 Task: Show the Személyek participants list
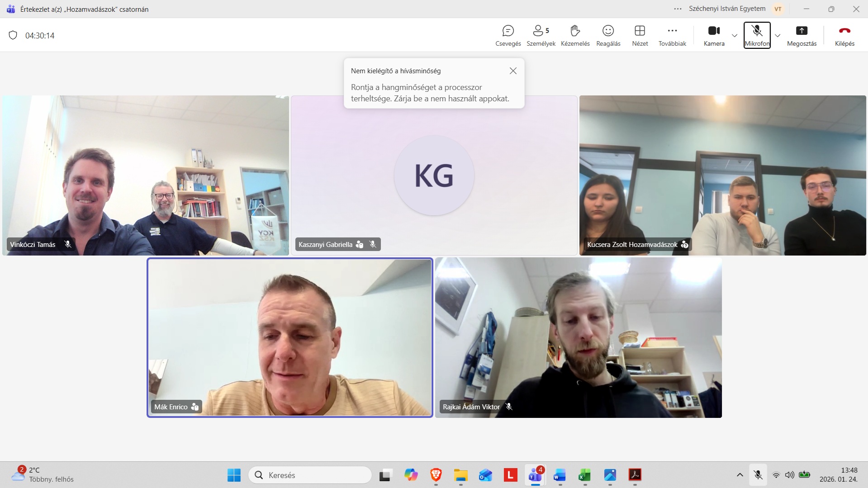pos(541,35)
